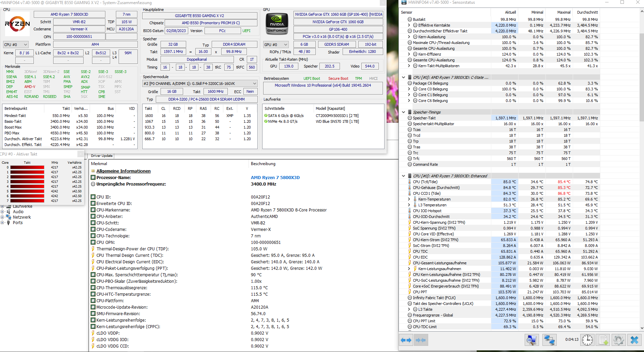Click the Core 0 clock bar

pyautogui.click(x=27, y=167)
